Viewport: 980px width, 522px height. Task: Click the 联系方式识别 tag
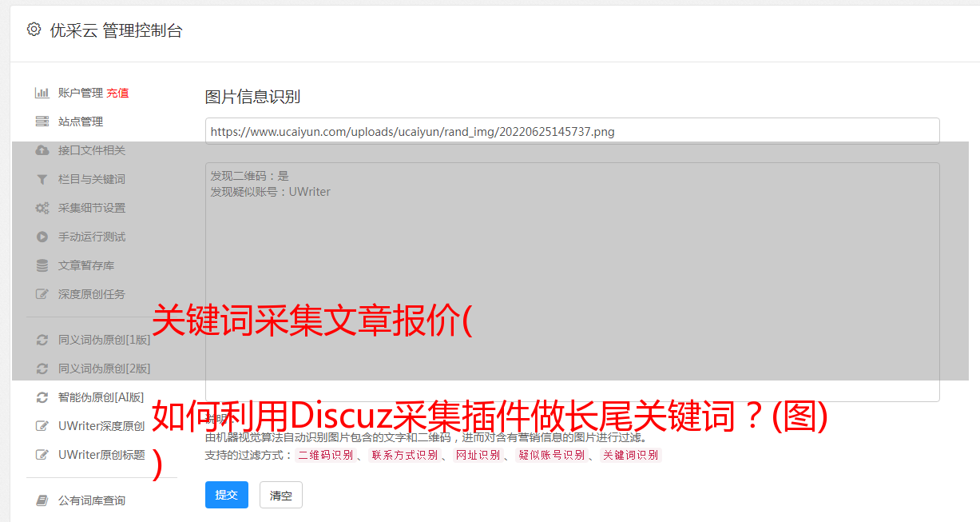(x=404, y=455)
